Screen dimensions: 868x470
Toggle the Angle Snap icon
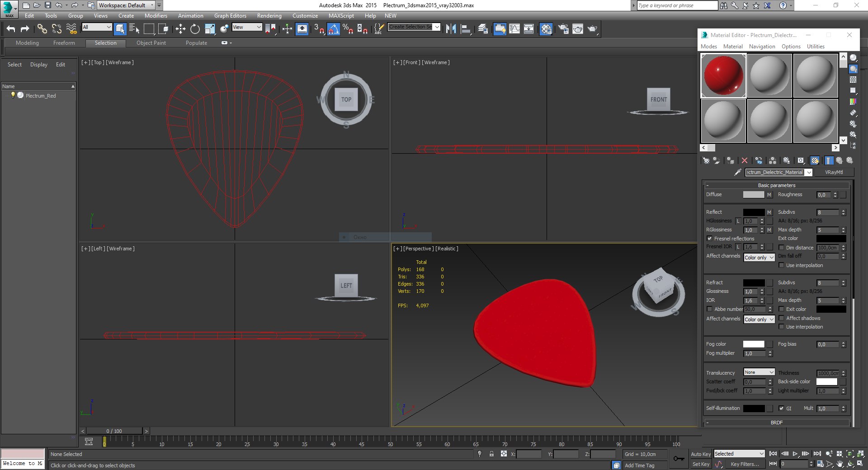333,29
